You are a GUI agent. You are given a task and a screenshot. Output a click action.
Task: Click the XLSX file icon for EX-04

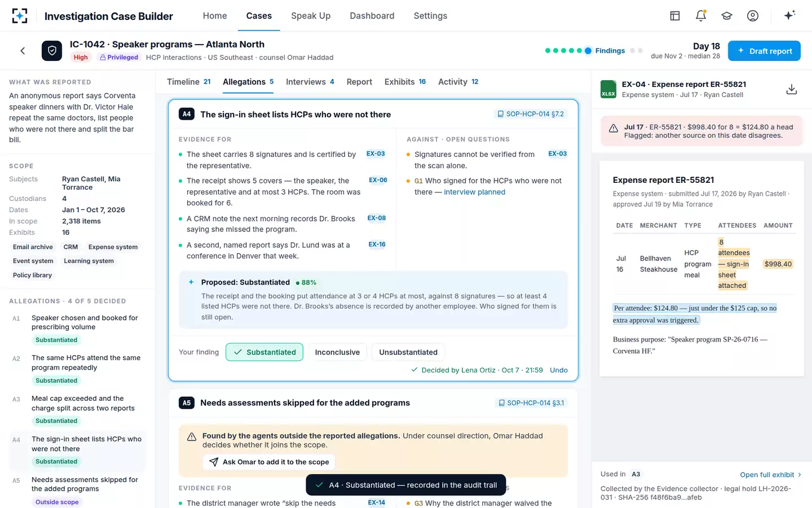(608, 89)
